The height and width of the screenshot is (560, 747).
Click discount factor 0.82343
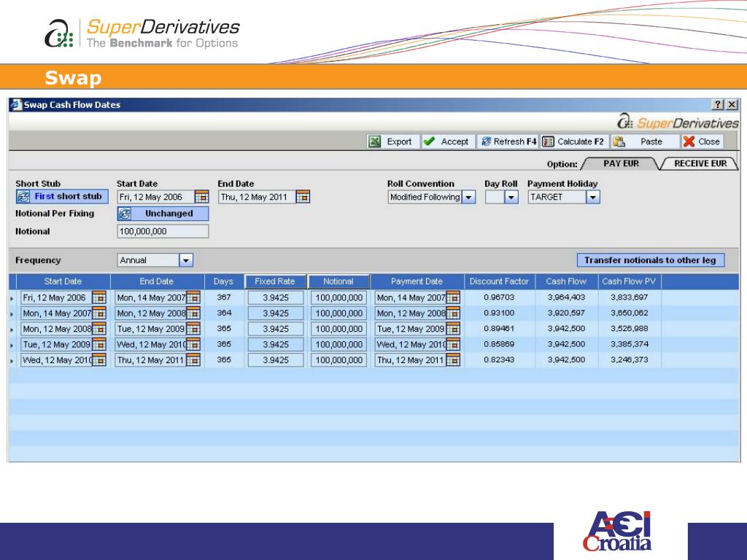click(x=499, y=359)
